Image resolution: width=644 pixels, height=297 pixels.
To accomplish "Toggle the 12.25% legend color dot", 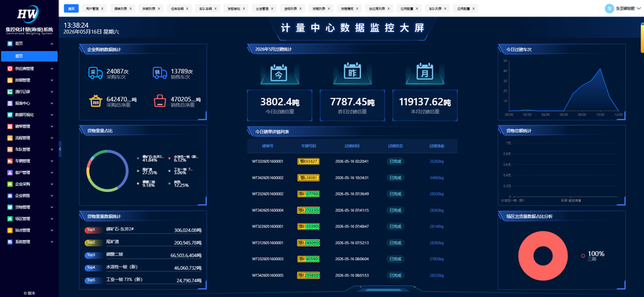I will coord(169,183).
